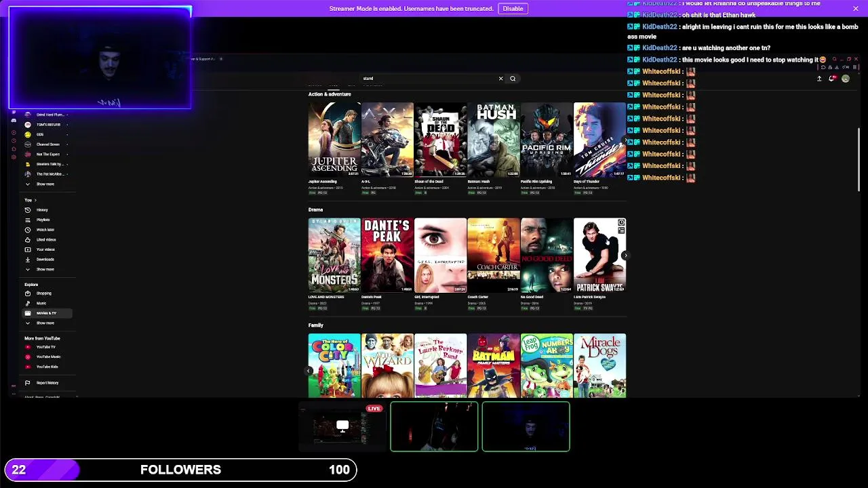Show previous Family movies arrow

(309, 371)
